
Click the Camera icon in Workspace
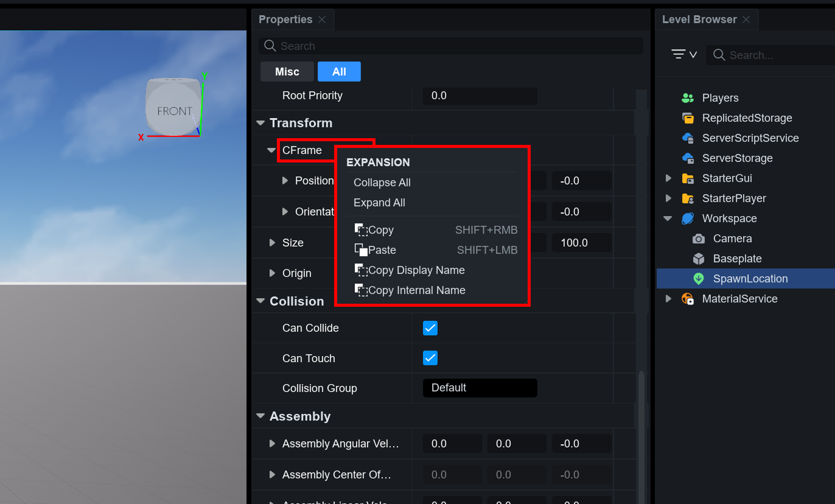699,239
